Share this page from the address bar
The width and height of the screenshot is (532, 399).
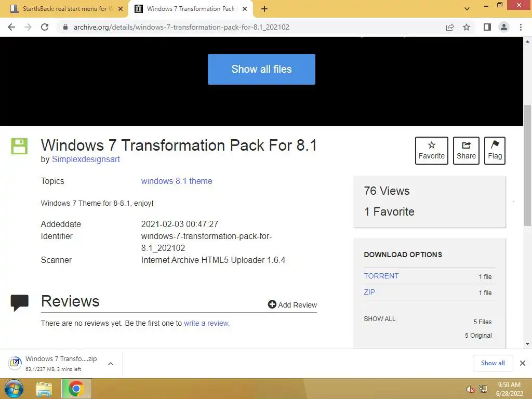coord(450,27)
